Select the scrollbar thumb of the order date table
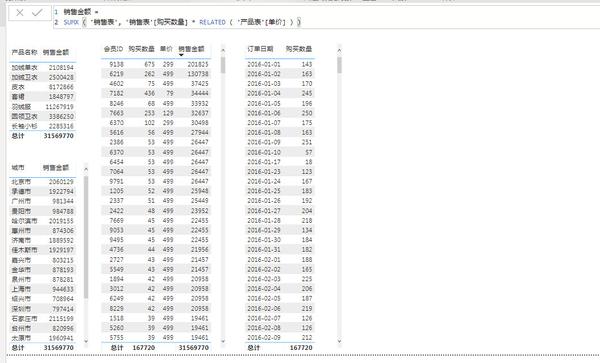600x363 pixels. click(339, 65)
